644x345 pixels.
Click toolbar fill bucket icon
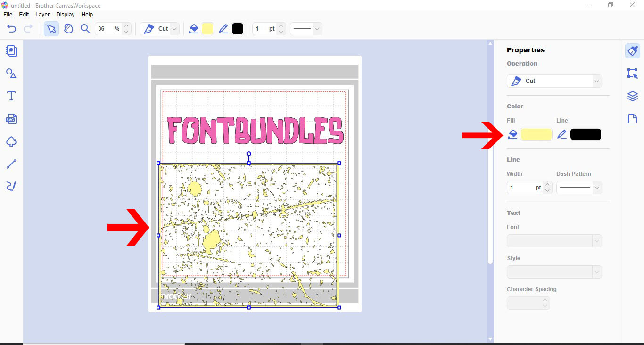[193, 29]
